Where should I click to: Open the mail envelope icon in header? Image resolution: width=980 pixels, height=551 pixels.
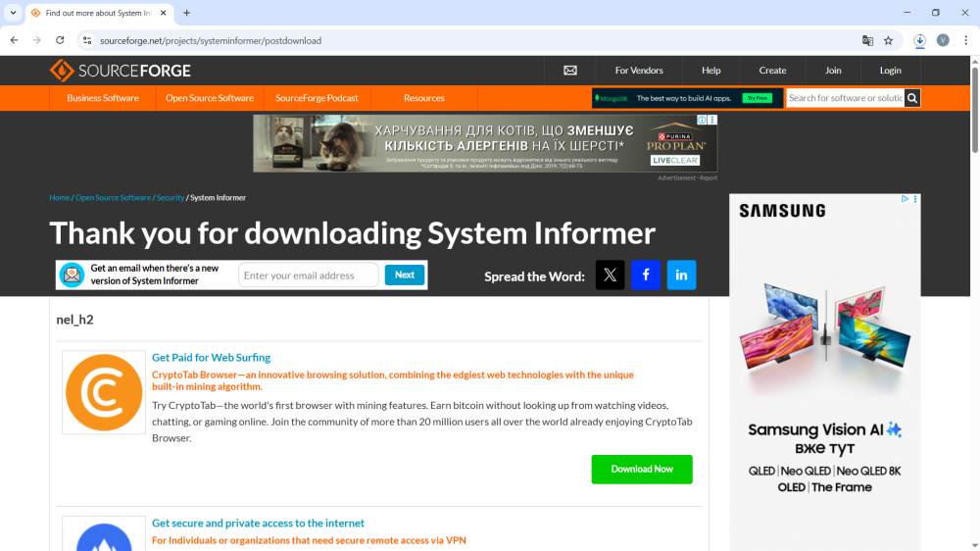point(570,71)
